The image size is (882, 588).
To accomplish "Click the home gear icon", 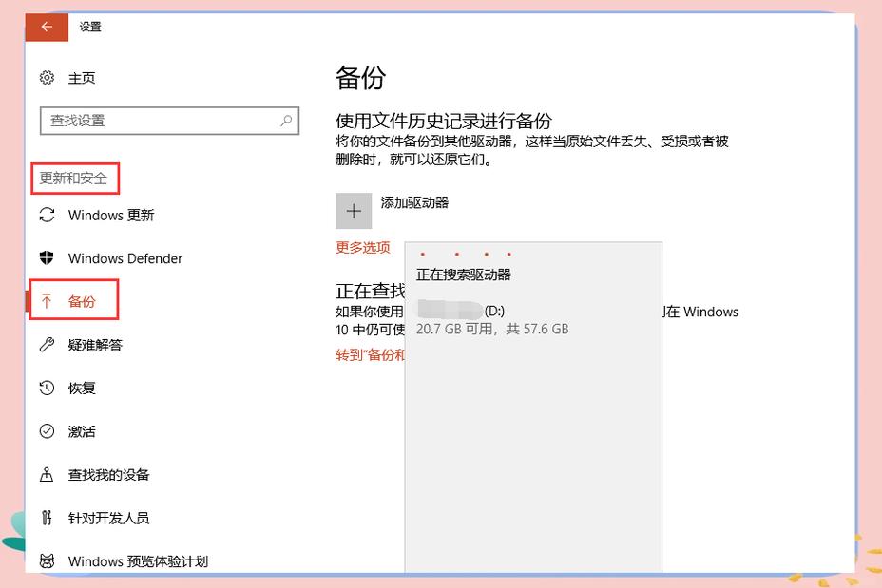I will click(x=47, y=78).
